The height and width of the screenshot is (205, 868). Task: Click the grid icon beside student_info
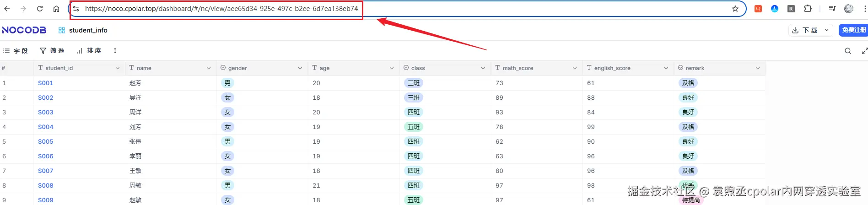[62, 30]
